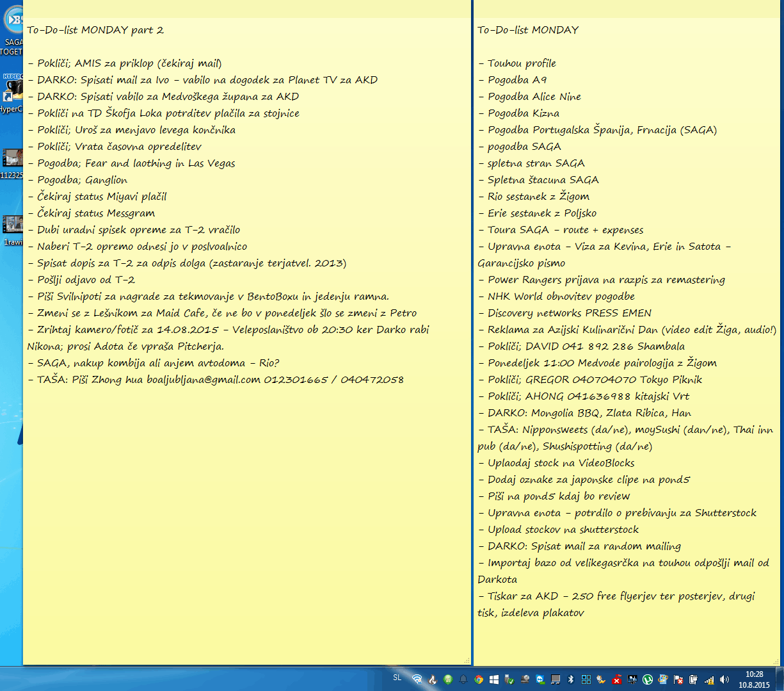Select the 1rawi video file thumbnail

[x=12, y=231]
